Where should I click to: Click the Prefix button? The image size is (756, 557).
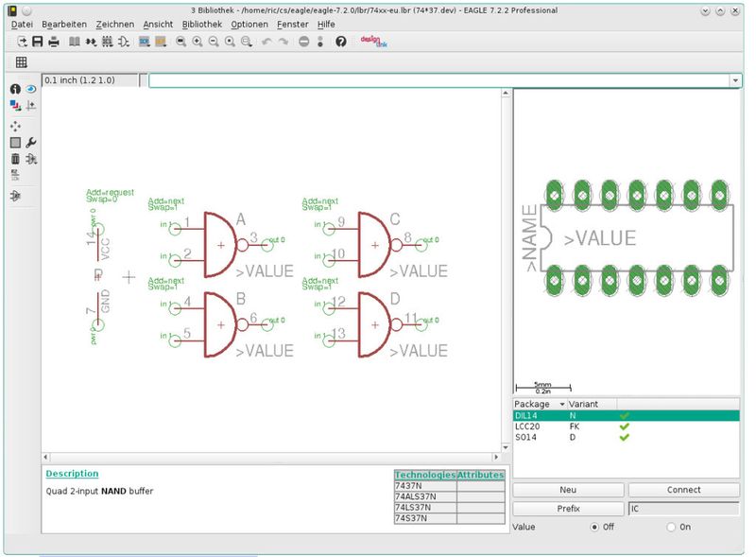pyautogui.click(x=568, y=509)
